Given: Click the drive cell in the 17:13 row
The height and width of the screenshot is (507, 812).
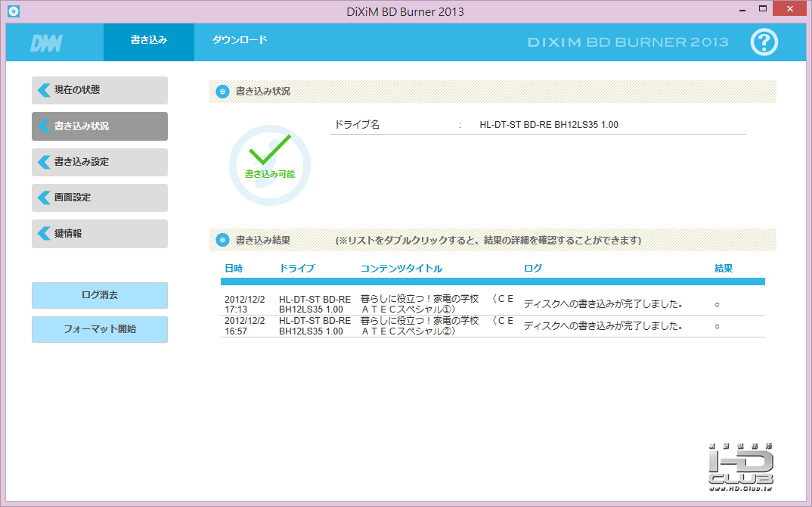Looking at the screenshot, I should click(315, 304).
